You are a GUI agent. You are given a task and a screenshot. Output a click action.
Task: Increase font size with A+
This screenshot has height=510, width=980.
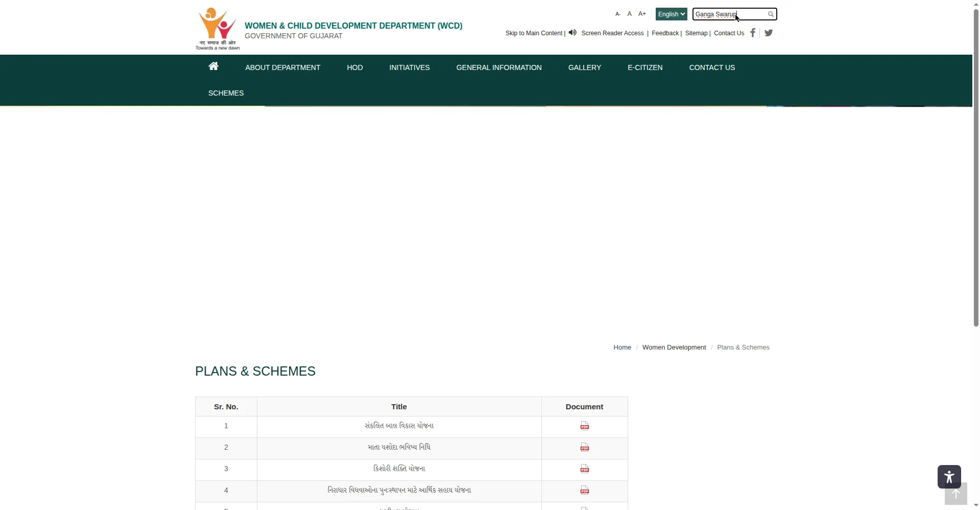(x=642, y=14)
